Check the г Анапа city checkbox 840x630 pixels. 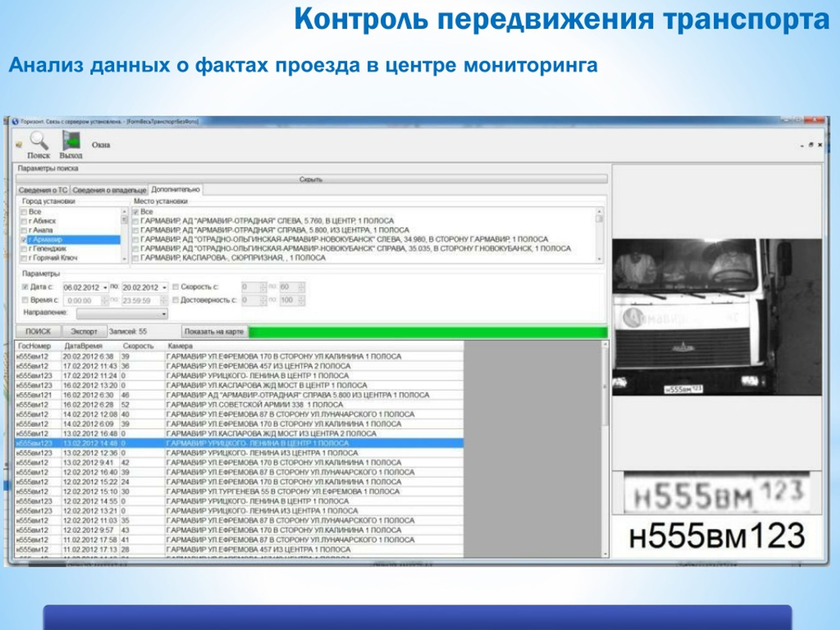tap(24, 230)
